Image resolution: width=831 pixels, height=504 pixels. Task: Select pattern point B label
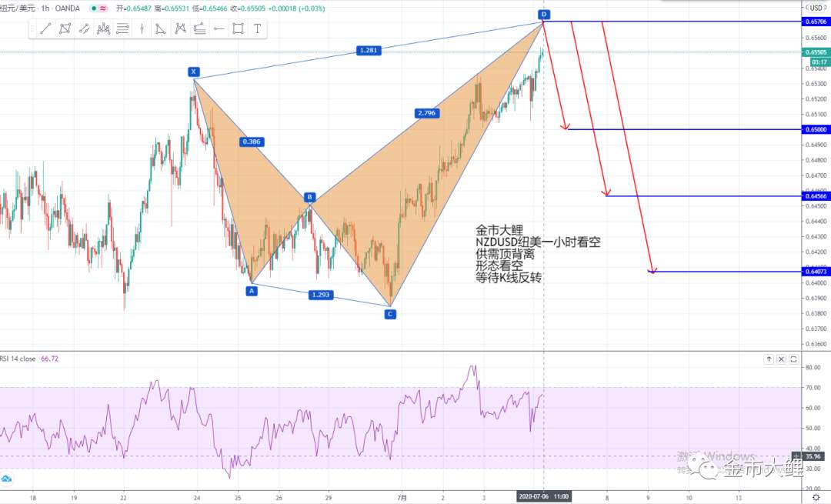310,197
